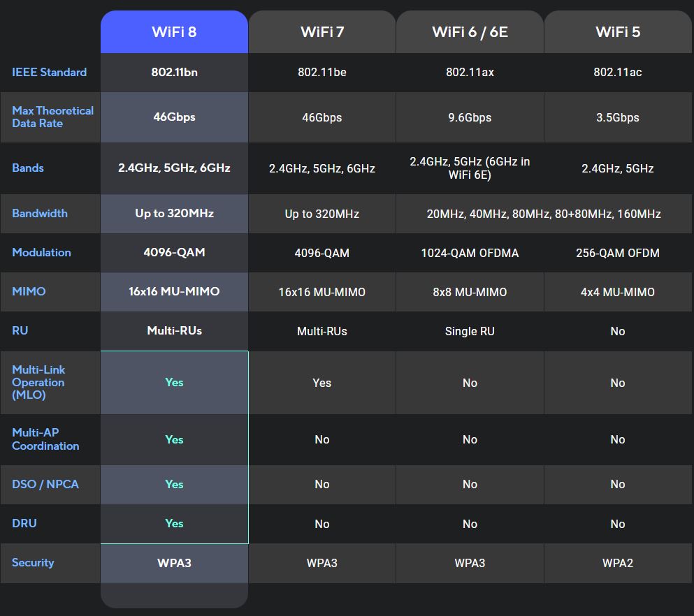Select the WiFi 7 column header

[321, 31]
